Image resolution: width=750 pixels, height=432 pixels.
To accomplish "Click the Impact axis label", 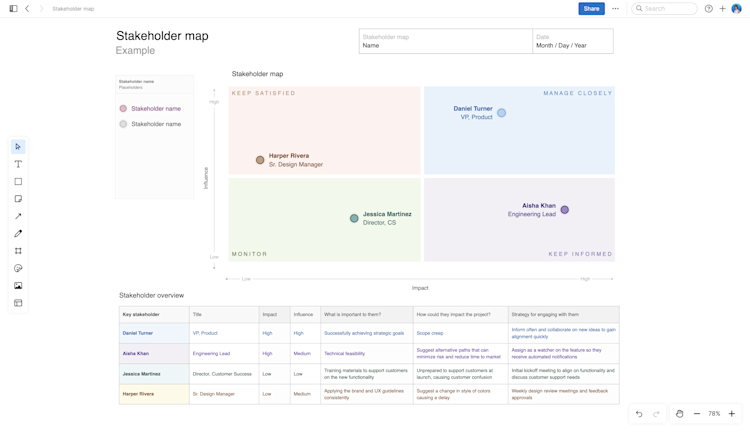I will (420, 288).
